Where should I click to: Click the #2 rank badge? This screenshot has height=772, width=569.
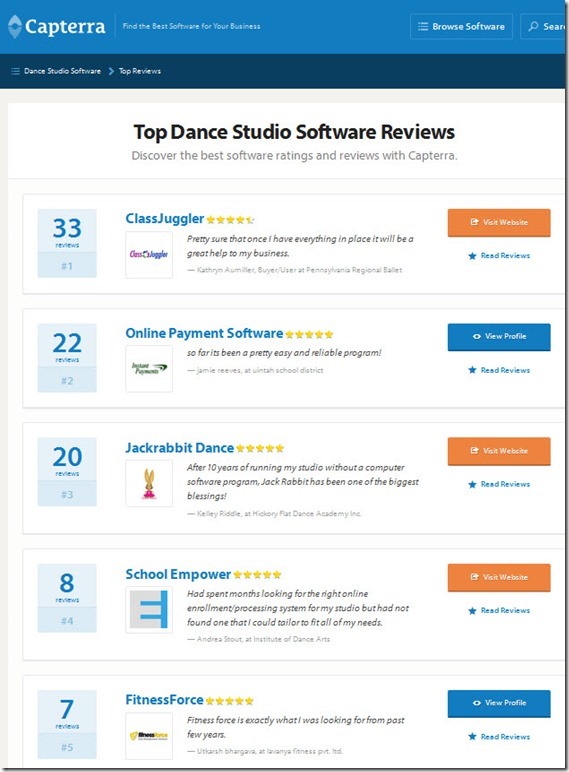tap(67, 381)
